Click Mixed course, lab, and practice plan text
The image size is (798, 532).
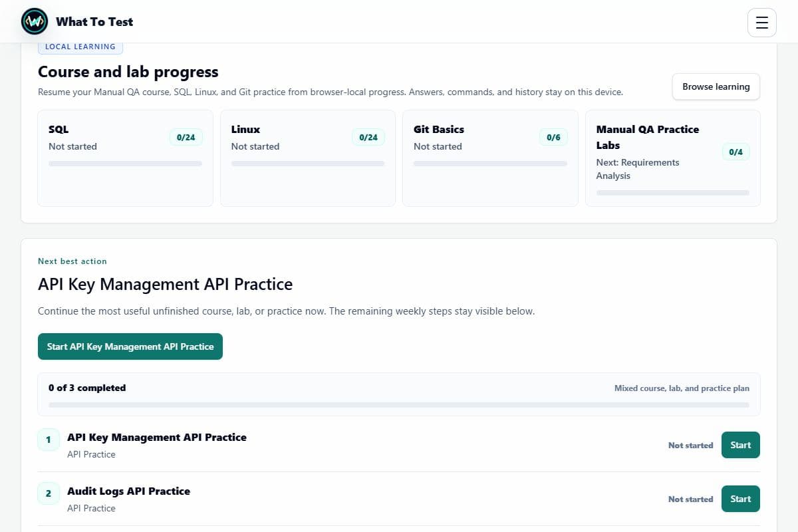click(682, 388)
